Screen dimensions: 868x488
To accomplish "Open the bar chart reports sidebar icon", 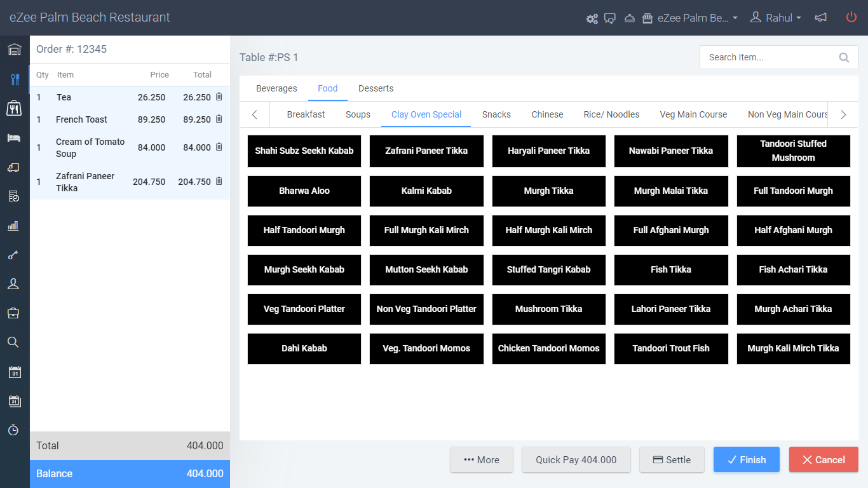I will click(x=14, y=226).
